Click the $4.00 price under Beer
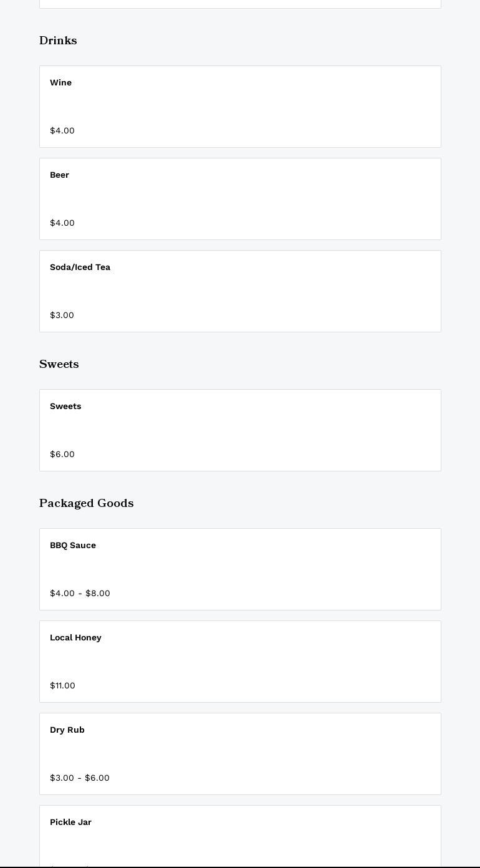The height and width of the screenshot is (868, 480). coord(62,223)
